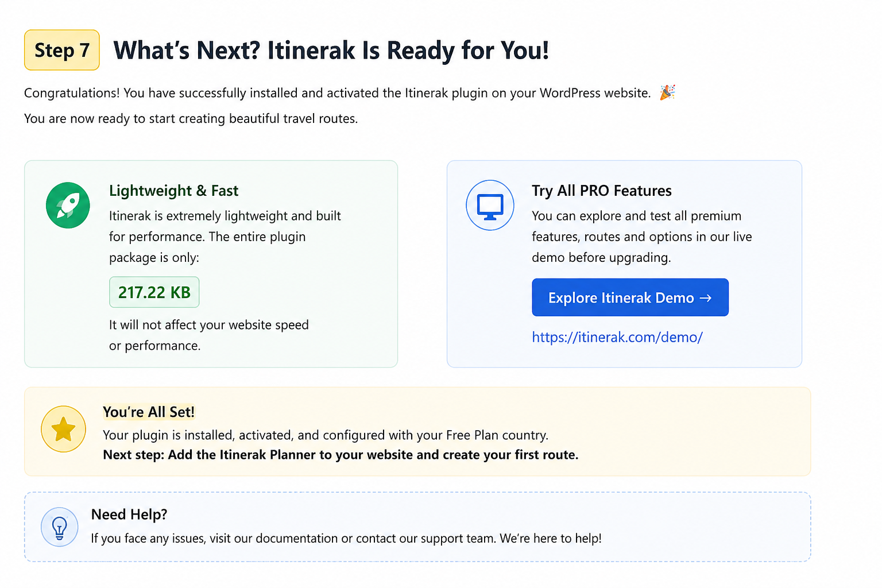Open the Explore Itinerak Demo button
The height and width of the screenshot is (588, 882).
point(630,297)
